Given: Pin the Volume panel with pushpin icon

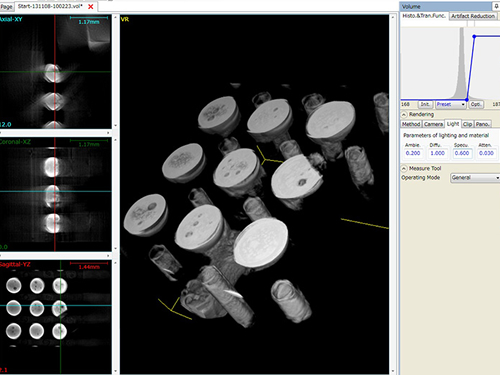Looking at the screenshot, I should coord(496,6).
